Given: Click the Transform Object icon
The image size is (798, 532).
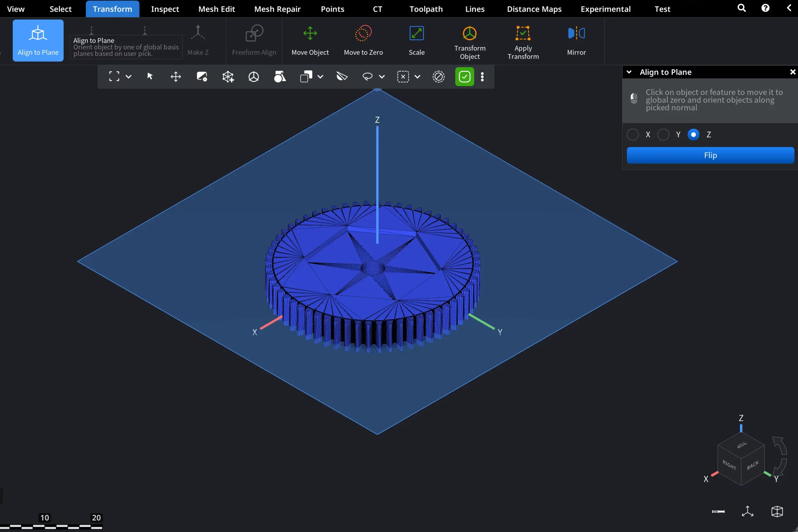Looking at the screenshot, I should 469,34.
